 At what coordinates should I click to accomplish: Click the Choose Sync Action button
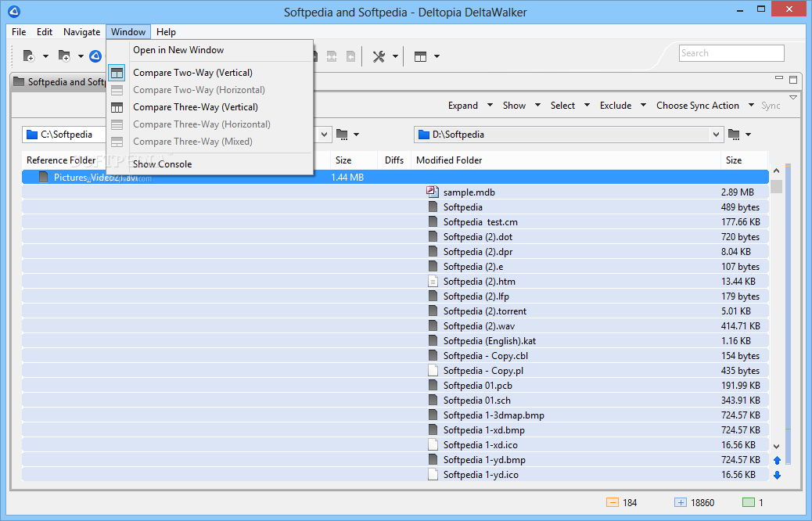pos(698,105)
